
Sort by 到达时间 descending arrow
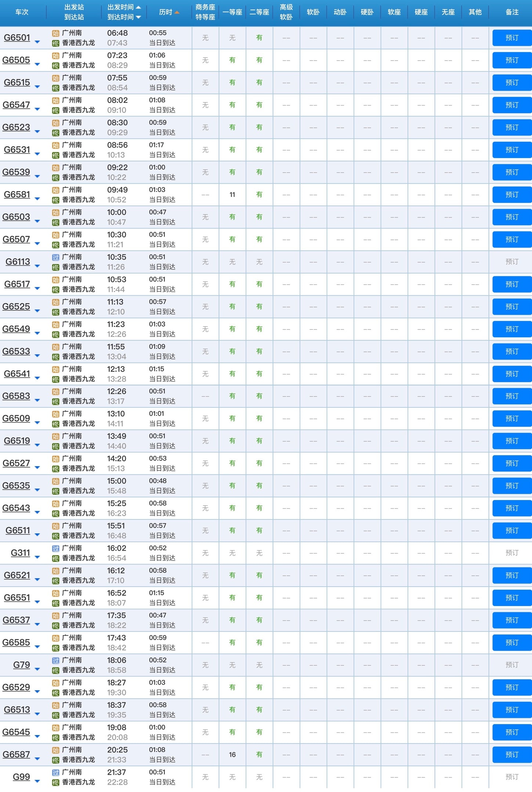pos(138,17)
